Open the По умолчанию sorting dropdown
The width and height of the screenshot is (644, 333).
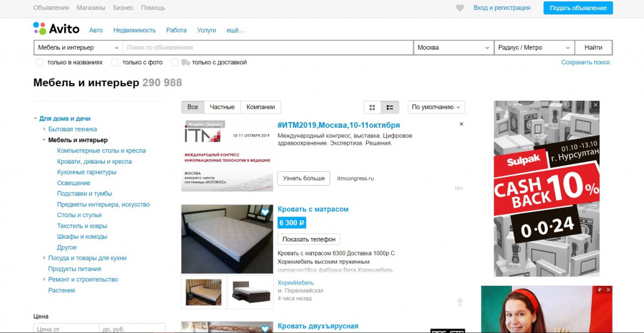click(436, 107)
